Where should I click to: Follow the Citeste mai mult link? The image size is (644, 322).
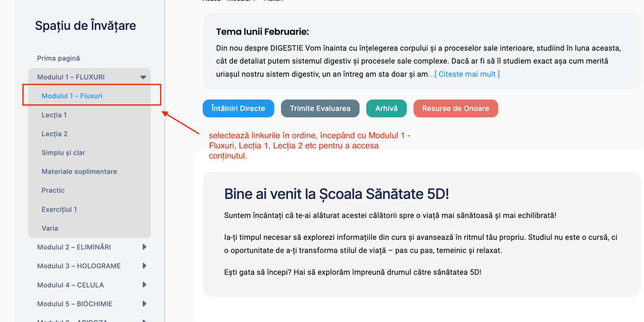point(467,74)
